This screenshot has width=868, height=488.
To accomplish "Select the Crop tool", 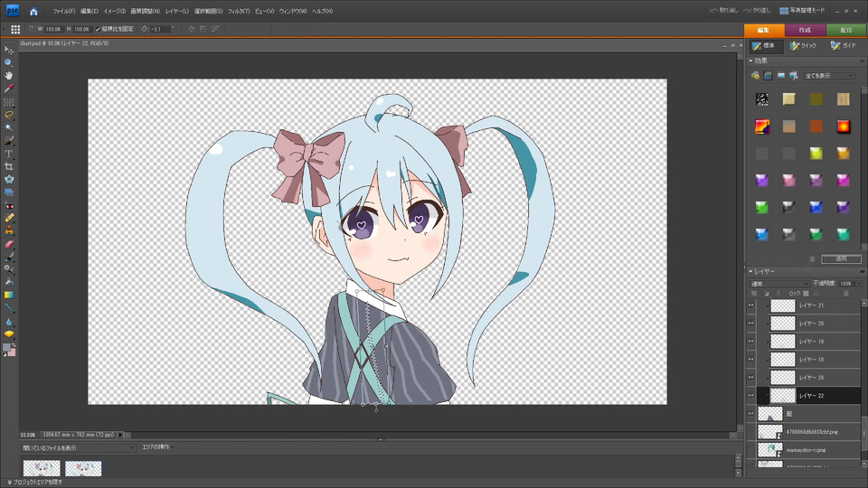I will click(x=9, y=167).
